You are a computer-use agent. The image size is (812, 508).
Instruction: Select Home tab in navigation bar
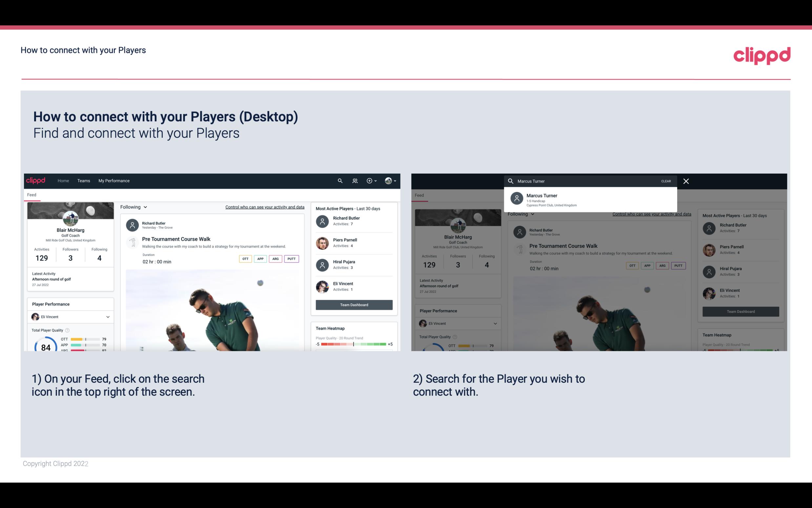tap(63, 180)
